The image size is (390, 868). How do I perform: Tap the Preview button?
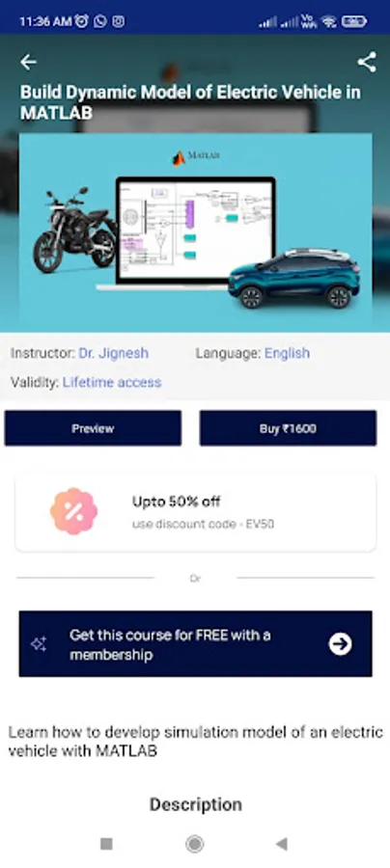click(x=93, y=428)
